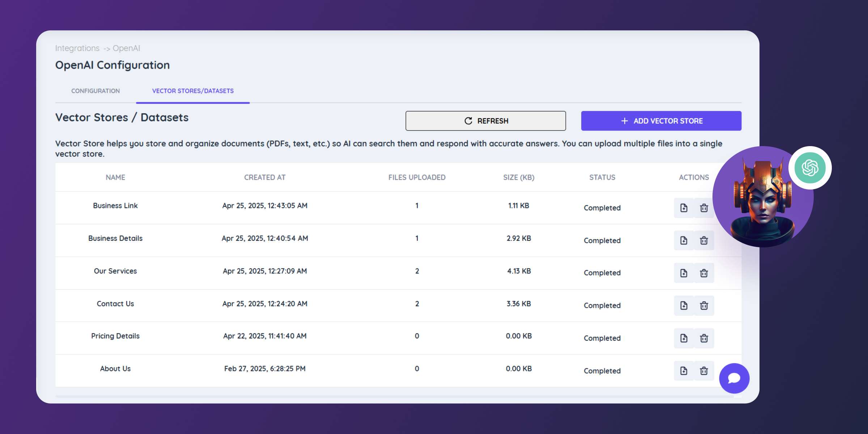Viewport: 868px width, 434px height.
Task: Click the date Apr 25, 2025, 12:43:05 AM
Action: click(265, 205)
